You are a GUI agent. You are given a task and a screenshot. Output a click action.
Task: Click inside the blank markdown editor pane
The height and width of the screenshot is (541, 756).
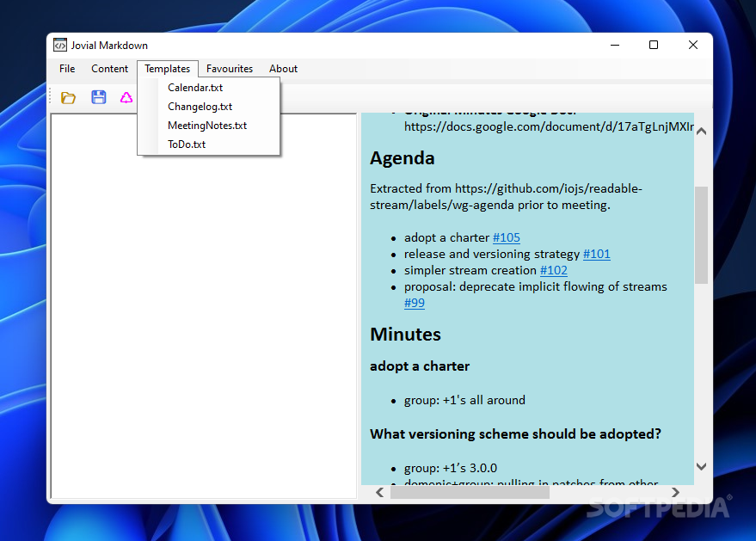click(x=204, y=306)
